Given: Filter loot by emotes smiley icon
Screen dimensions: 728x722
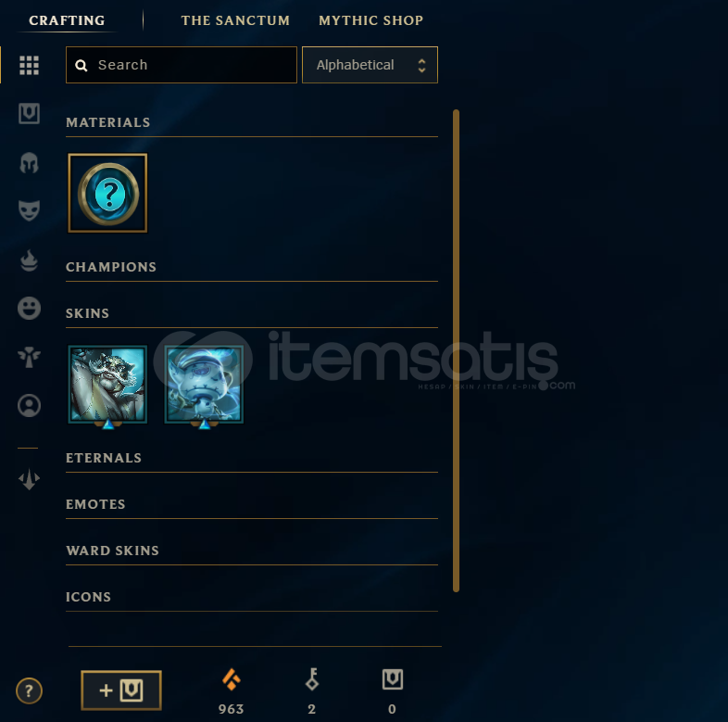Looking at the screenshot, I should (x=29, y=308).
